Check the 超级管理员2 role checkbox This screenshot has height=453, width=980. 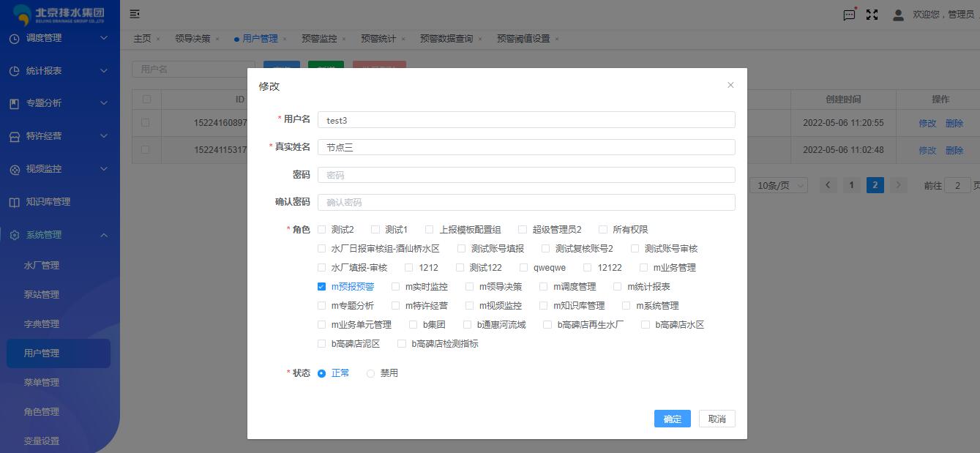pos(523,230)
